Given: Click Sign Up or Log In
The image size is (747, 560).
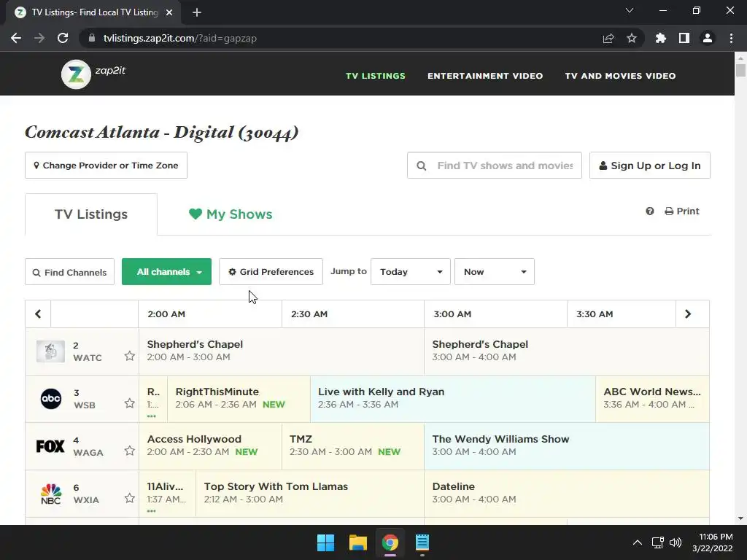Looking at the screenshot, I should pyautogui.click(x=650, y=166).
